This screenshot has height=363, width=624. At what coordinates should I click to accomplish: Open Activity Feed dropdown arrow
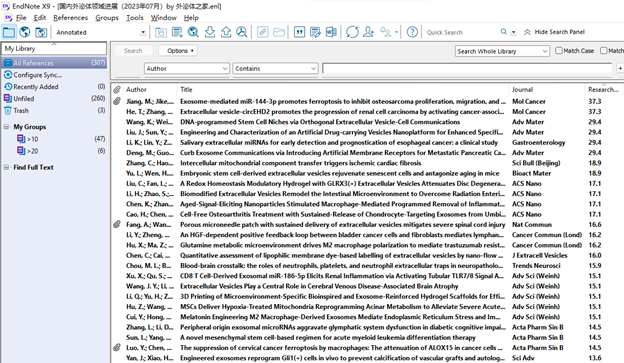(x=396, y=32)
